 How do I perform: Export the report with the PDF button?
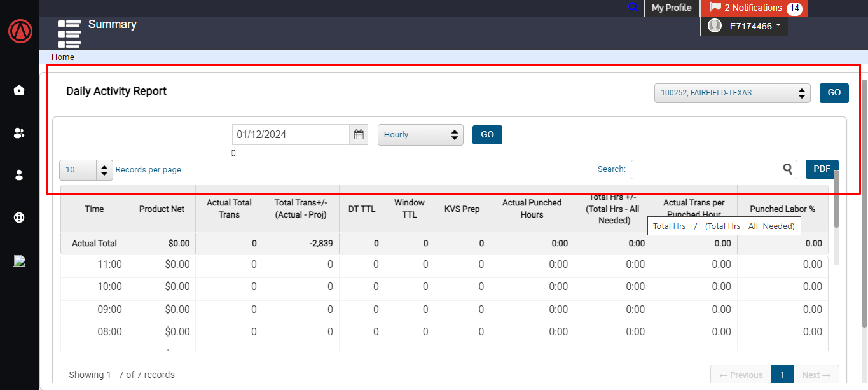(822, 169)
